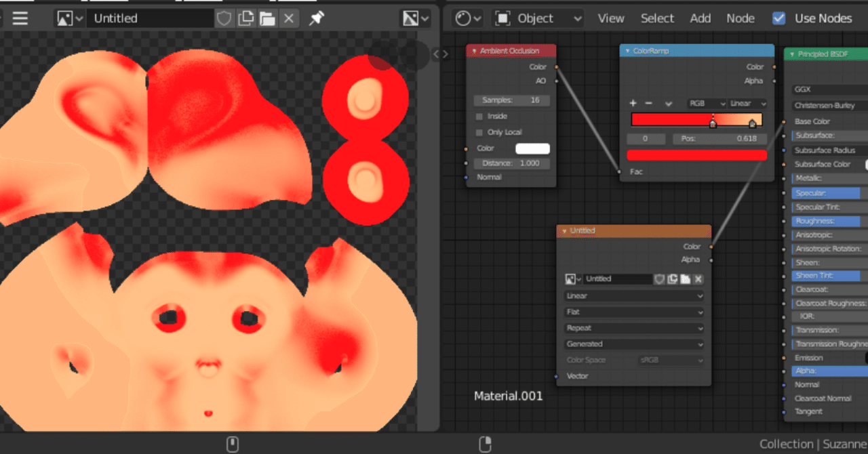Click the new image copy icon in Untitled node
Viewport: 868px width, 454px height.
click(672, 279)
